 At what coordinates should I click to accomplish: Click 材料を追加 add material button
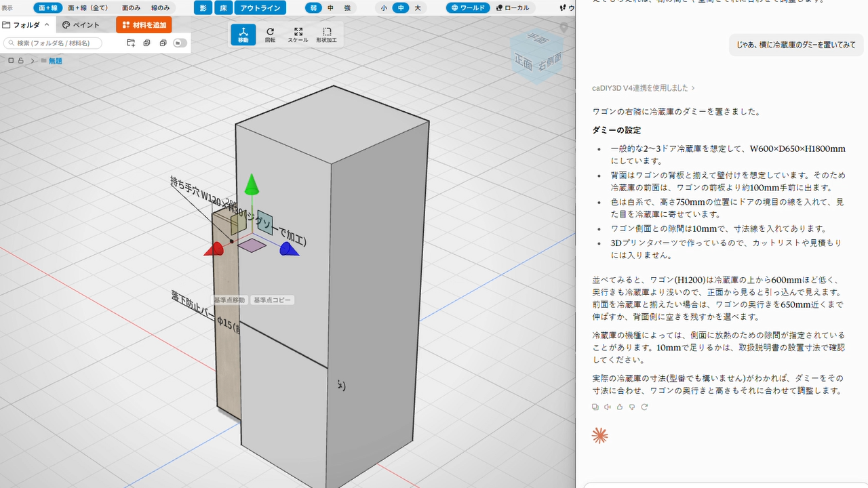pyautogui.click(x=144, y=25)
